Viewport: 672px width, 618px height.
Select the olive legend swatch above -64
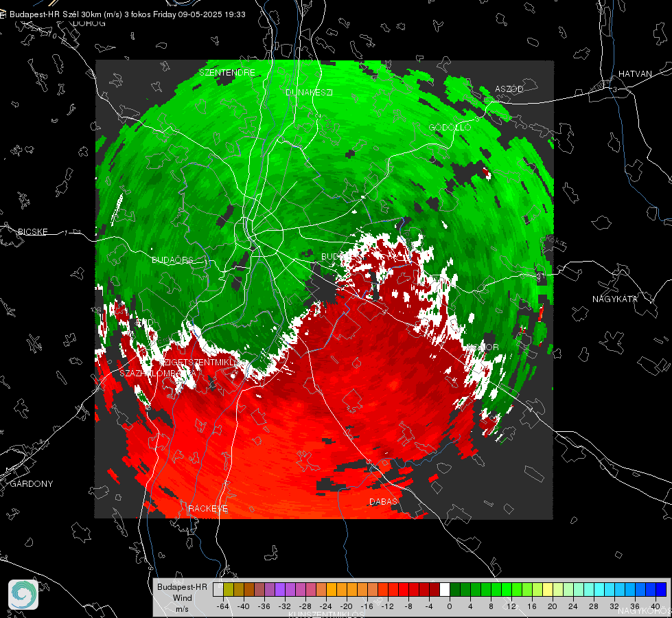point(229,590)
